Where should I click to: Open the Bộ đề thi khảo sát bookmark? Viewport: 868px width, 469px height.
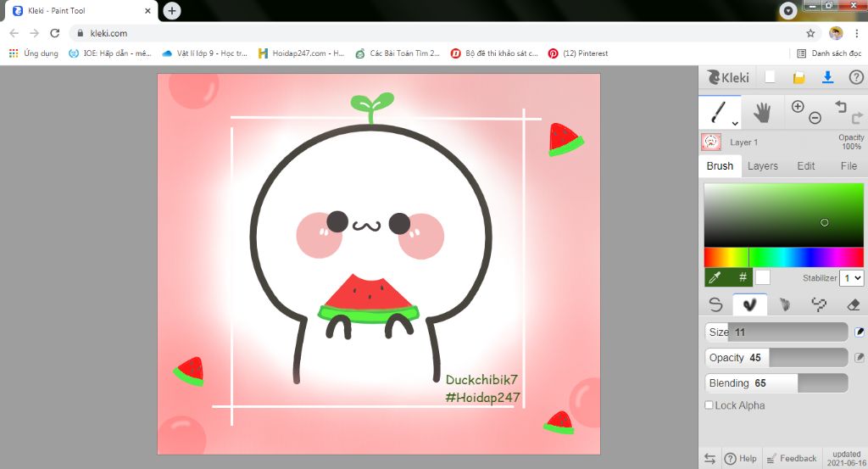click(x=494, y=53)
